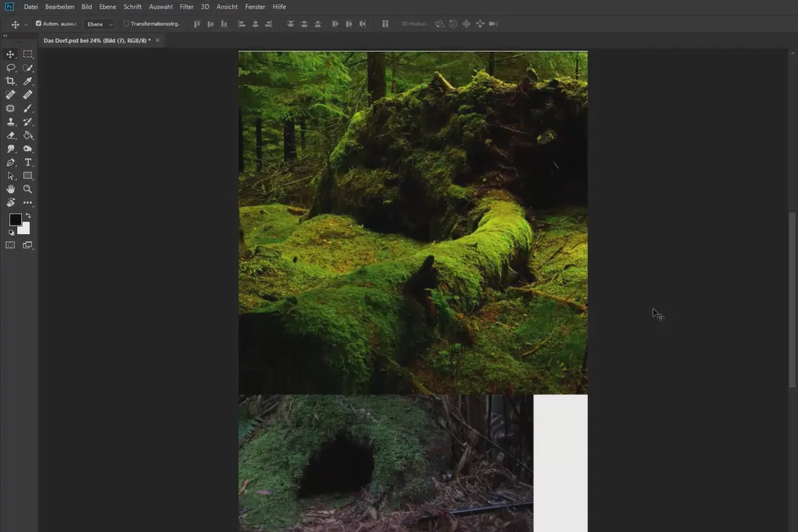Pick the Lasso tool

[x=11, y=68]
